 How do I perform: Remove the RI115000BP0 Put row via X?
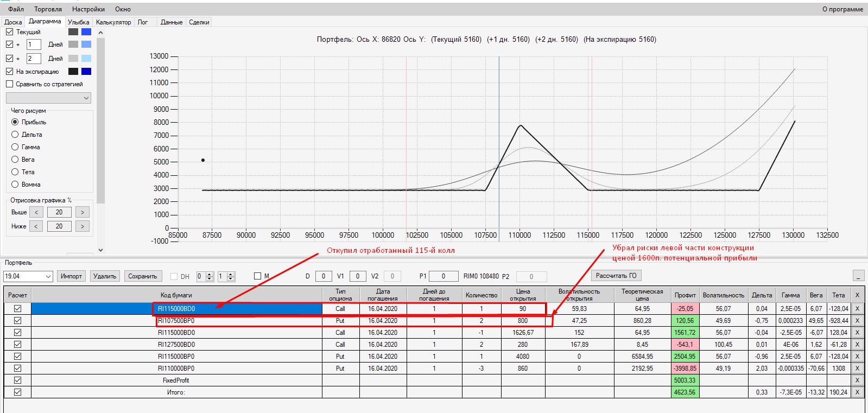pos(857,357)
